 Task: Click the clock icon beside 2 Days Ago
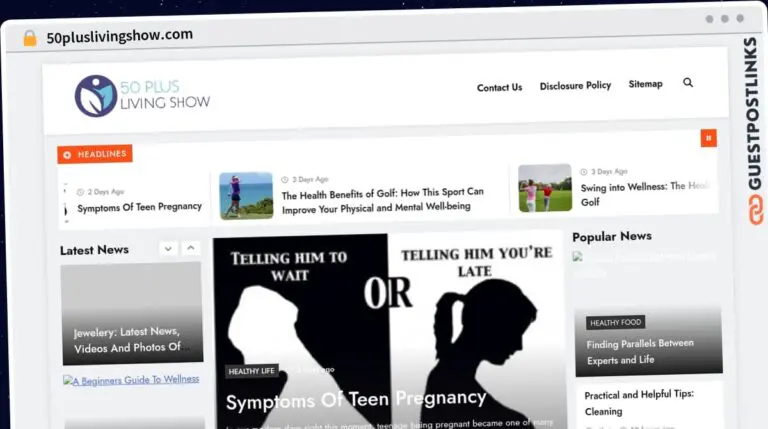[80, 192]
